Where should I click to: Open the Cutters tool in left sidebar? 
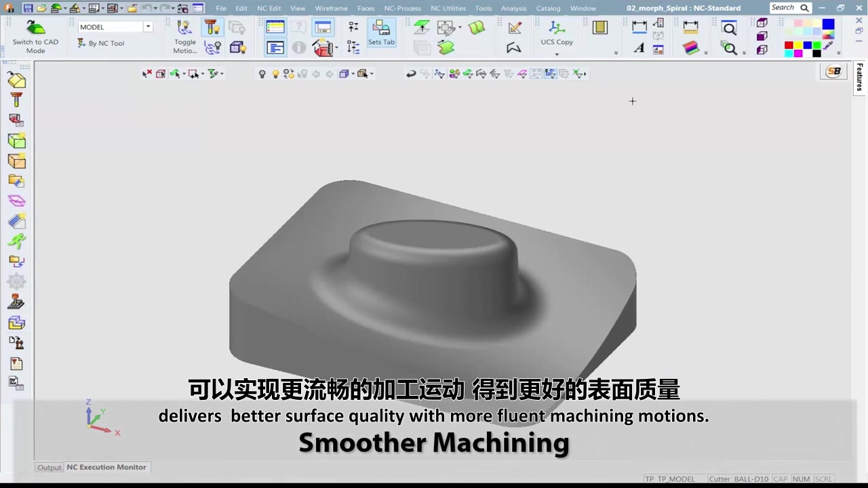16,100
